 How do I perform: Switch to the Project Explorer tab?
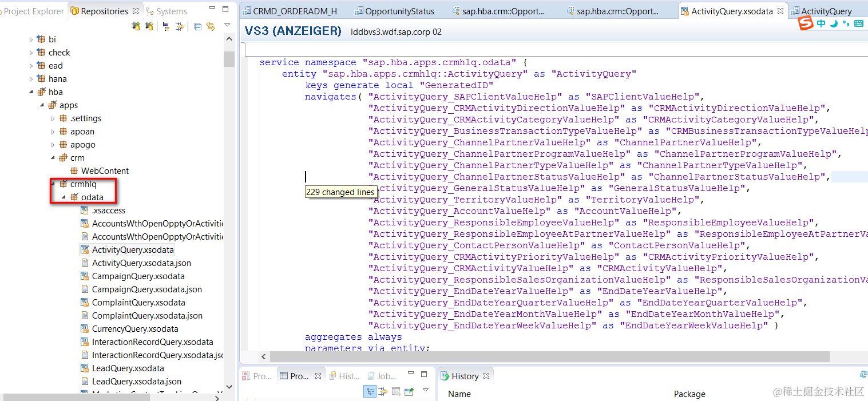coord(34,11)
